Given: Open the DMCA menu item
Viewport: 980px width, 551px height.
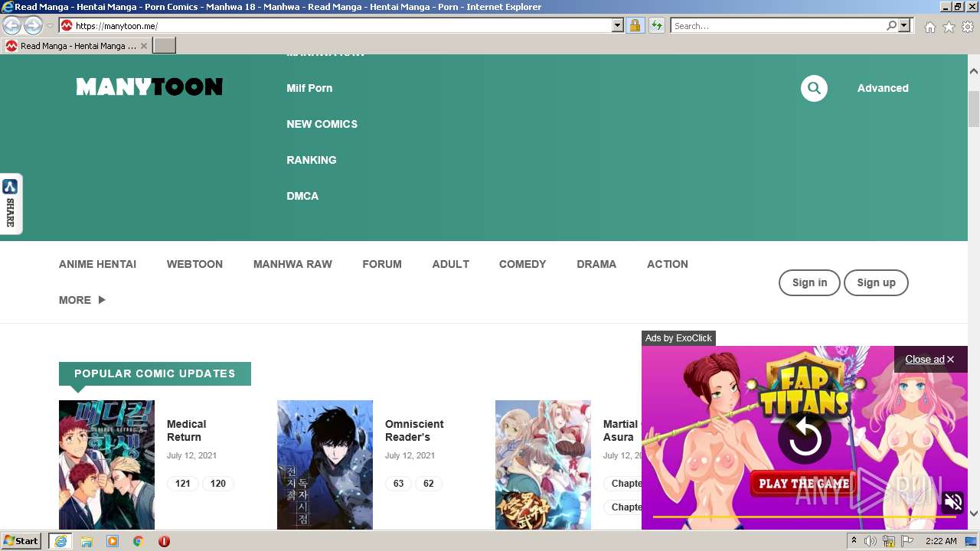Looking at the screenshot, I should (302, 196).
